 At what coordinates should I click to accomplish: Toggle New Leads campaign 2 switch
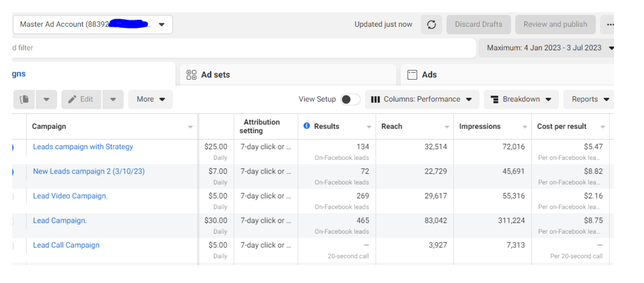pyautogui.click(x=13, y=172)
